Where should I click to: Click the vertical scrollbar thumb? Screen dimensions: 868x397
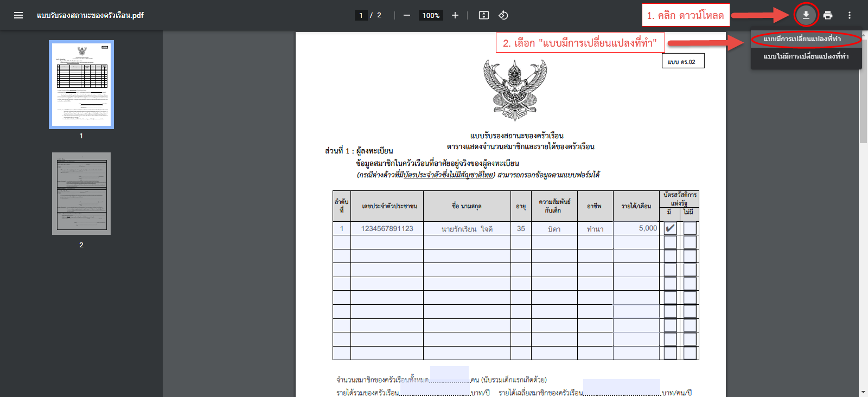point(863,91)
